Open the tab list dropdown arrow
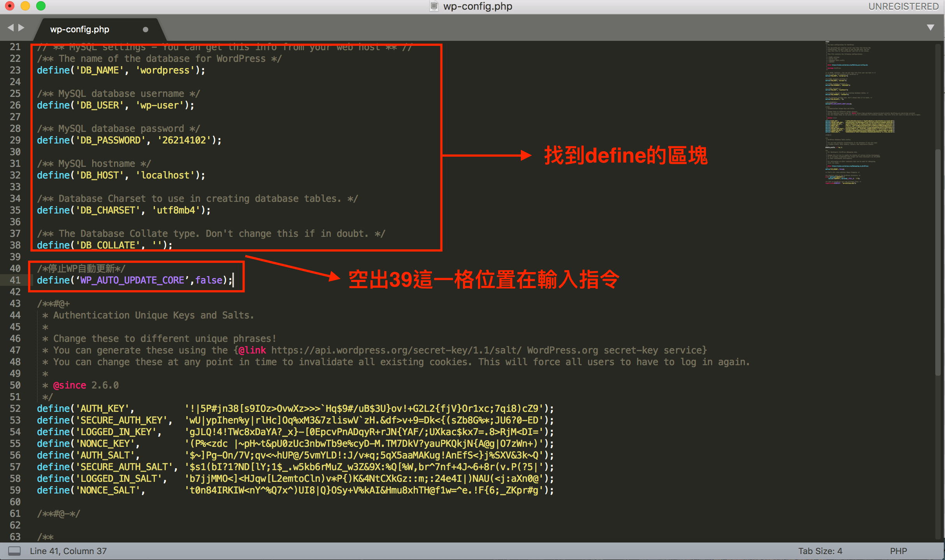This screenshot has width=945, height=560. (x=931, y=27)
